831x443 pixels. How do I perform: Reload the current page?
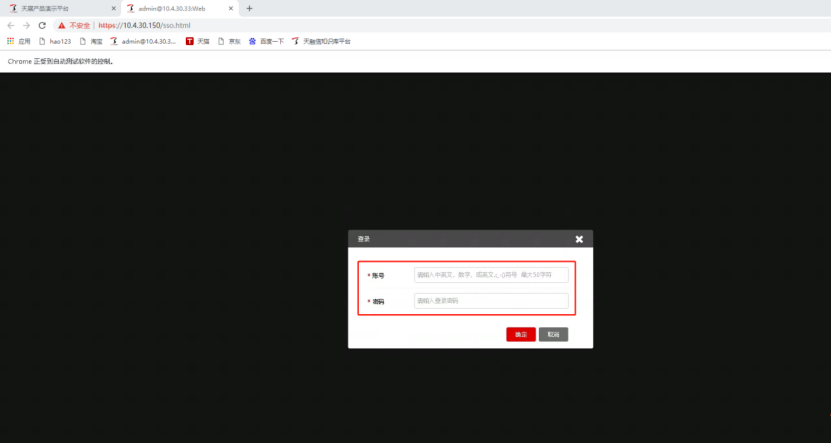[42, 25]
